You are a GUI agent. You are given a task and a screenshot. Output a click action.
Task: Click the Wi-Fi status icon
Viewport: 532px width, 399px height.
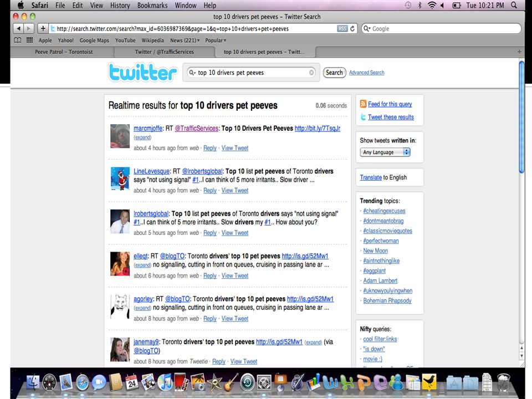(x=432, y=5)
